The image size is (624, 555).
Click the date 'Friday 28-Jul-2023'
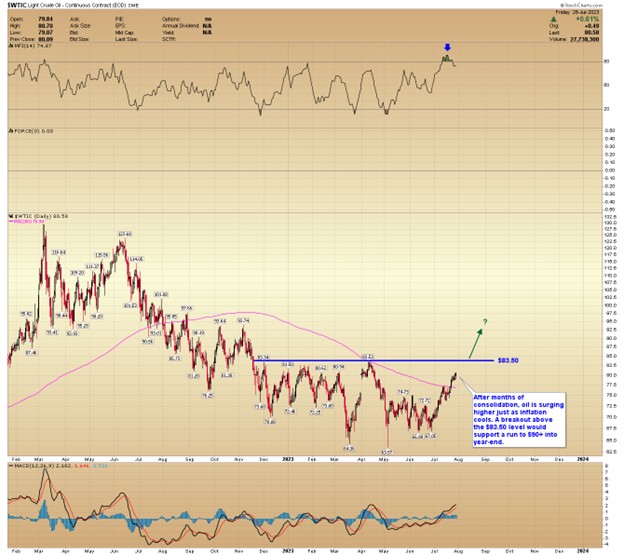(577, 12)
